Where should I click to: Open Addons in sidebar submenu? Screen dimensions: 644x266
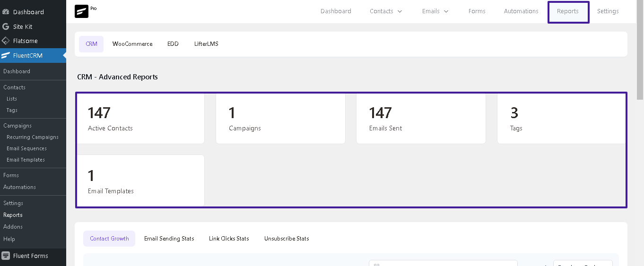[x=13, y=227]
